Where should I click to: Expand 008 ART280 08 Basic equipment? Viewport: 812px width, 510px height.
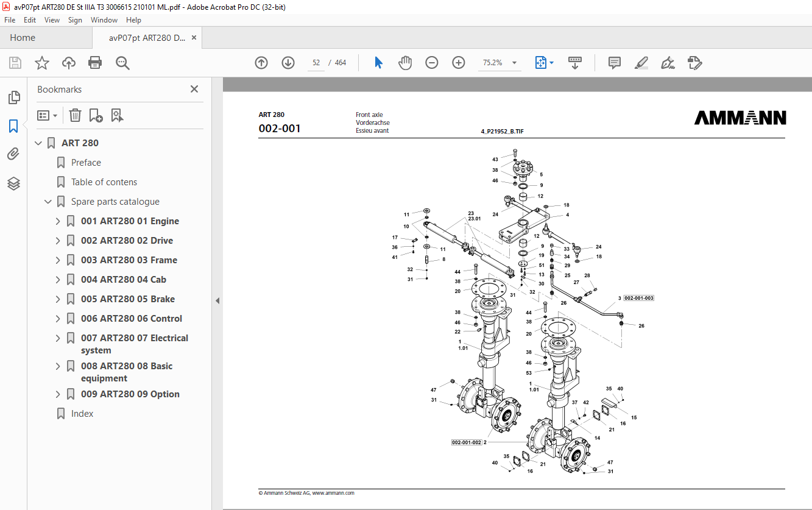tap(58, 366)
